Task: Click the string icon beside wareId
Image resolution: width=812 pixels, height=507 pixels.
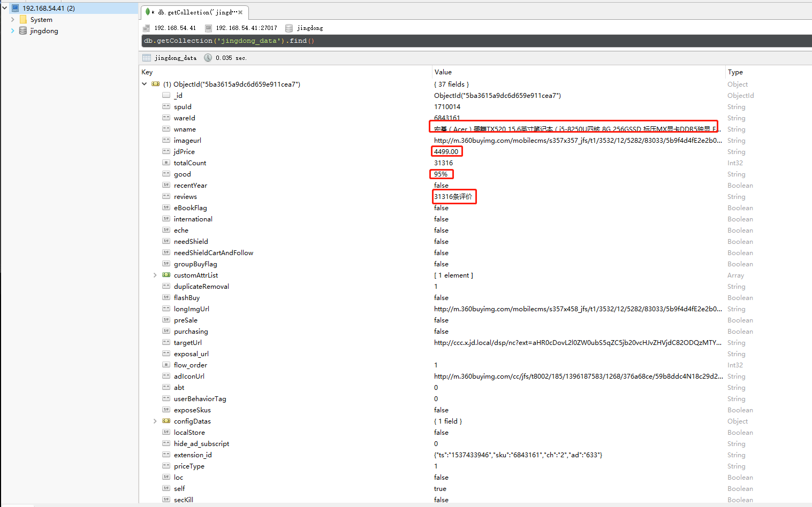Action: [x=166, y=118]
